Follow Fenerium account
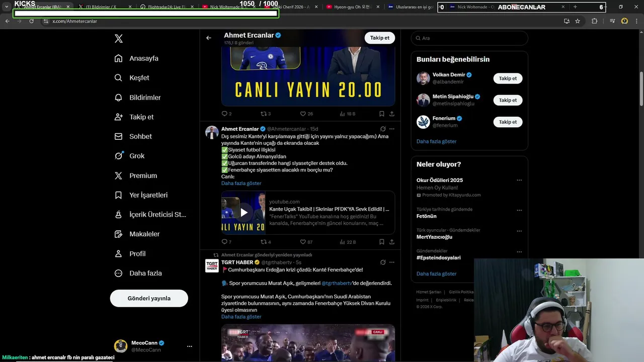 (508, 122)
